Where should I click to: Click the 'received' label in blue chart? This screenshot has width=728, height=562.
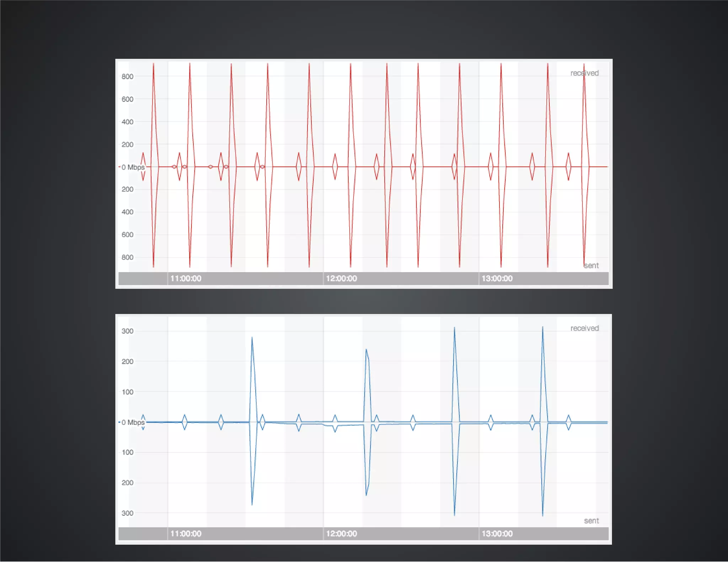coord(584,328)
